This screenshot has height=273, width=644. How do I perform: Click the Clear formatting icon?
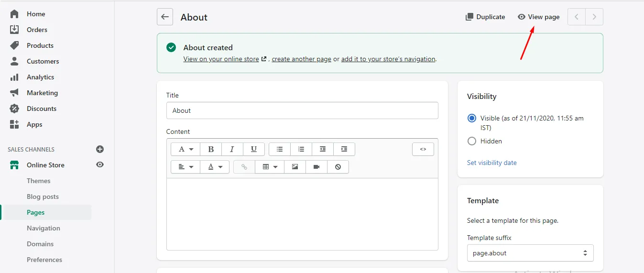[338, 167]
